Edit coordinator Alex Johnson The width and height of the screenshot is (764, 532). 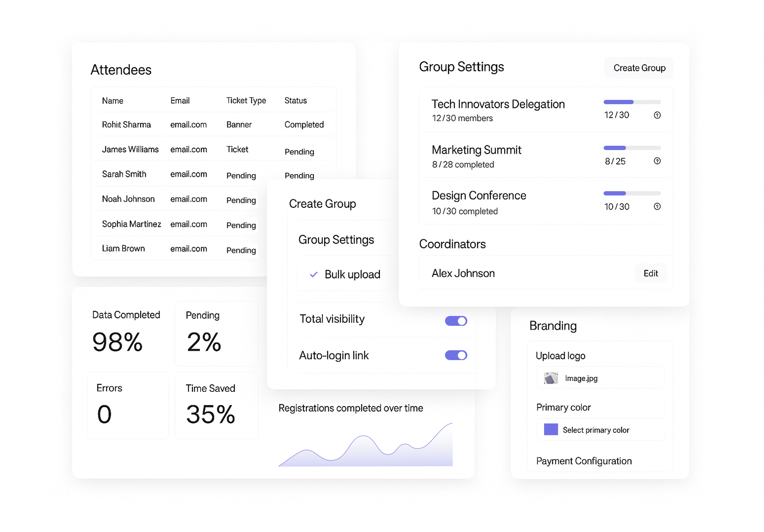[x=650, y=274]
